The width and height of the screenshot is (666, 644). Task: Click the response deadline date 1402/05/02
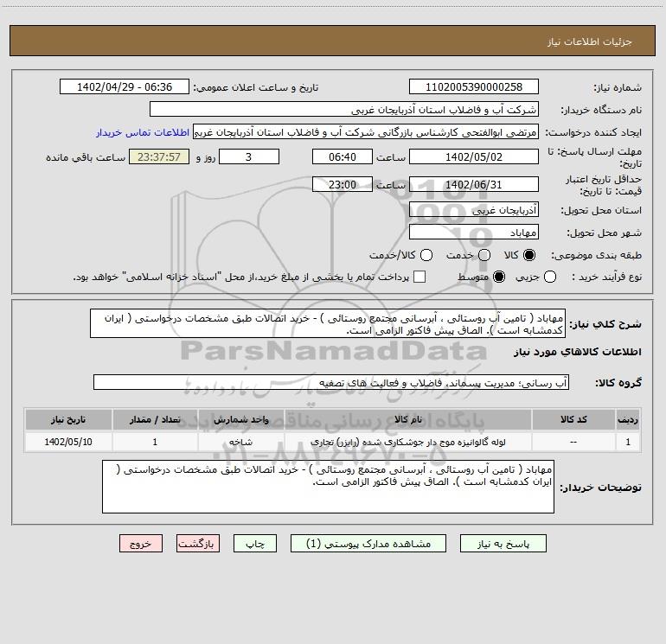(x=474, y=156)
